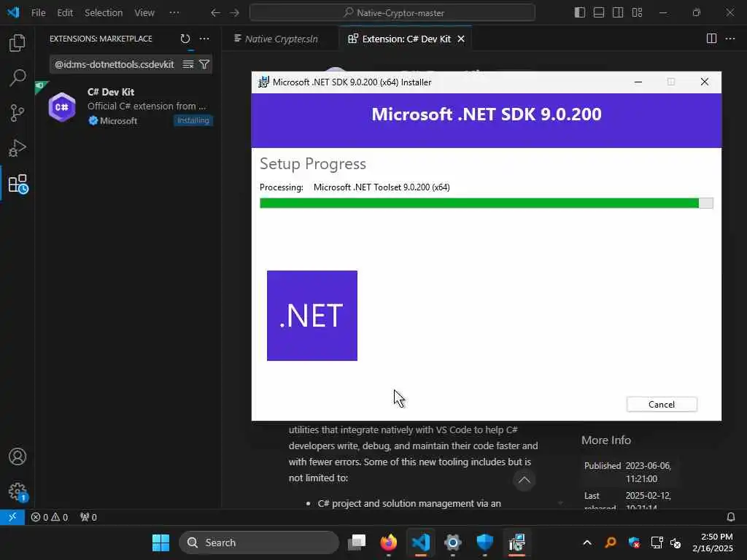Launch Firefox from the taskbar

click(x=389, y=542)
